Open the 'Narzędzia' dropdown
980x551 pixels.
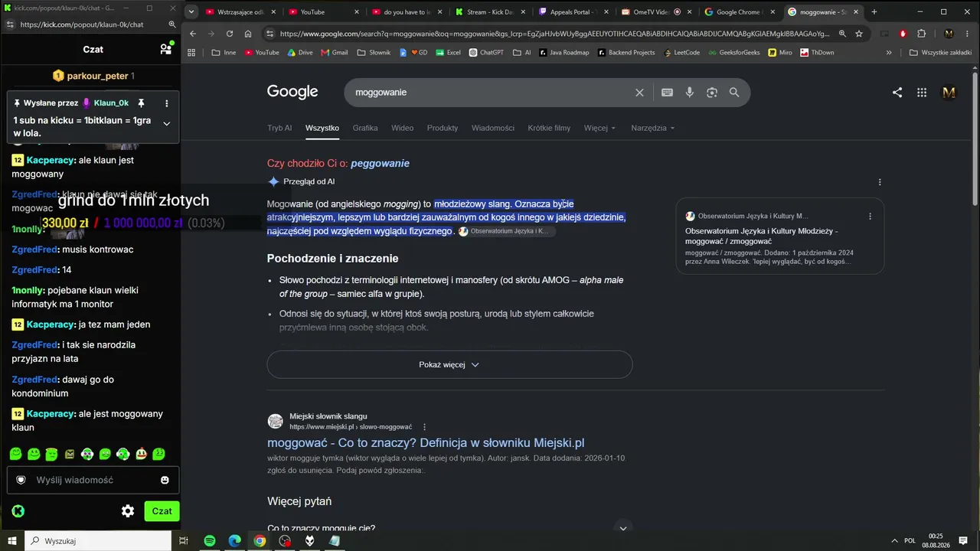click(x=653, y=128)
